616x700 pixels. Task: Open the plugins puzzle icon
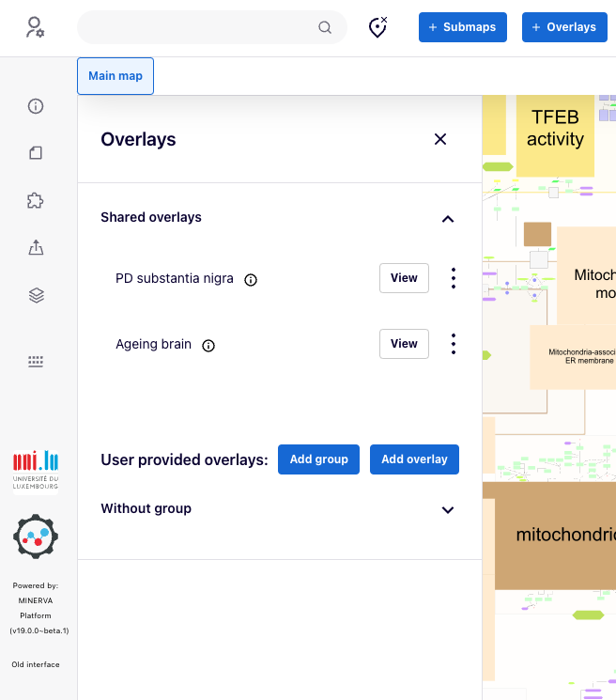(36, 200)
